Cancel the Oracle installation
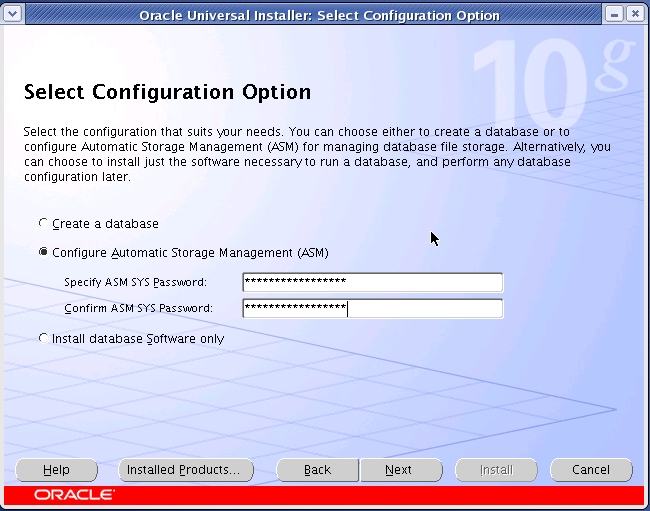The width and height of the screenshot is (650, 511). tap(591, 470)
